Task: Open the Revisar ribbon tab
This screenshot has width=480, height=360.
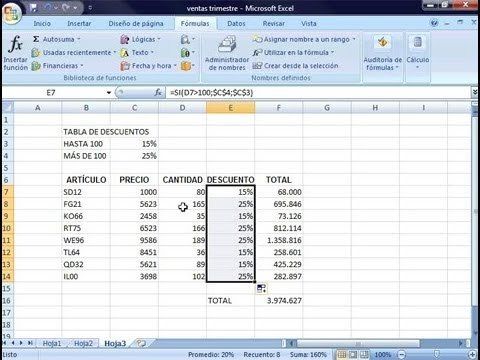Action: (x=274, y=23)
